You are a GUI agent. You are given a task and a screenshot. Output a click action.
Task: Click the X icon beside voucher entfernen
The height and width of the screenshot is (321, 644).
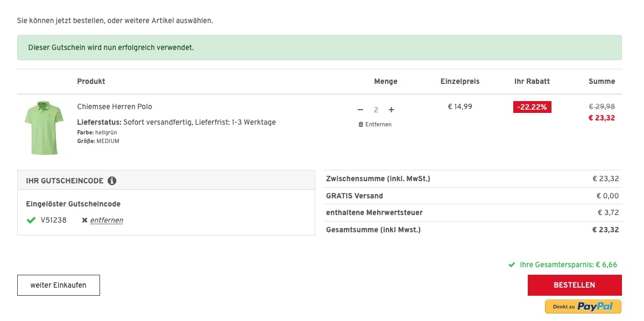(x=84, y=220)
